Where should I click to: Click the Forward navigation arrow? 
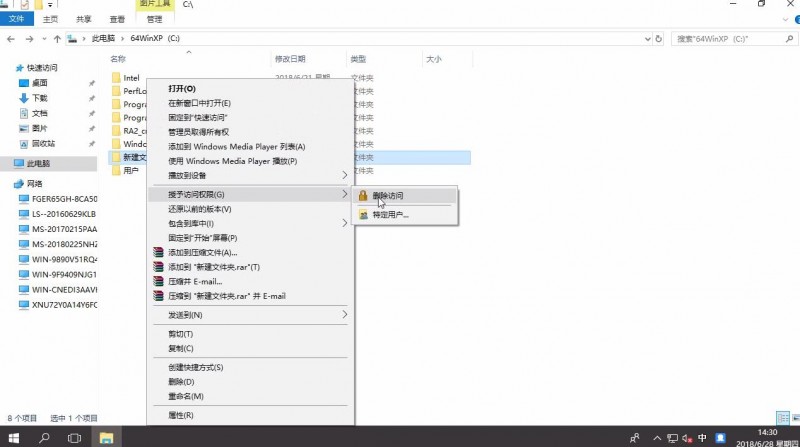(x=29, y=39)
